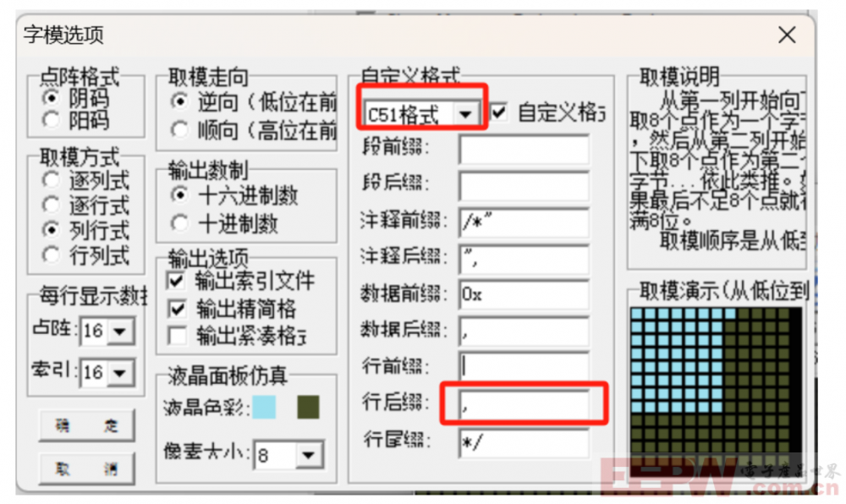Click the 行尾缀 field containing */
Screen dimensions: 846x504
(524, 443)
